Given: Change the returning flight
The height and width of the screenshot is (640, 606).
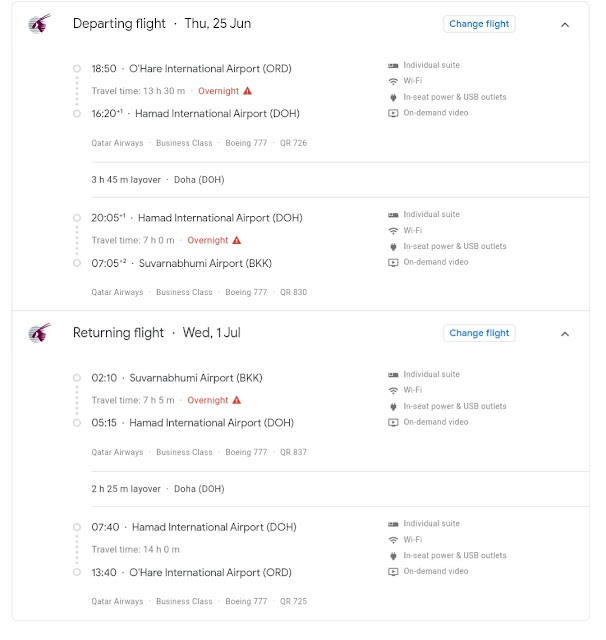Looking at the screenshot, I should tap(479, 333).
